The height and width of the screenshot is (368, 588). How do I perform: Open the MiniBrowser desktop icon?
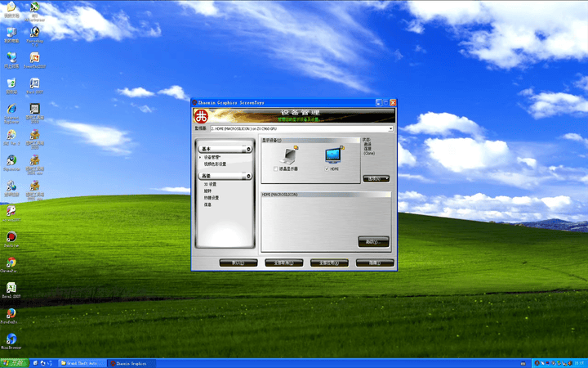tap(11, 341)
